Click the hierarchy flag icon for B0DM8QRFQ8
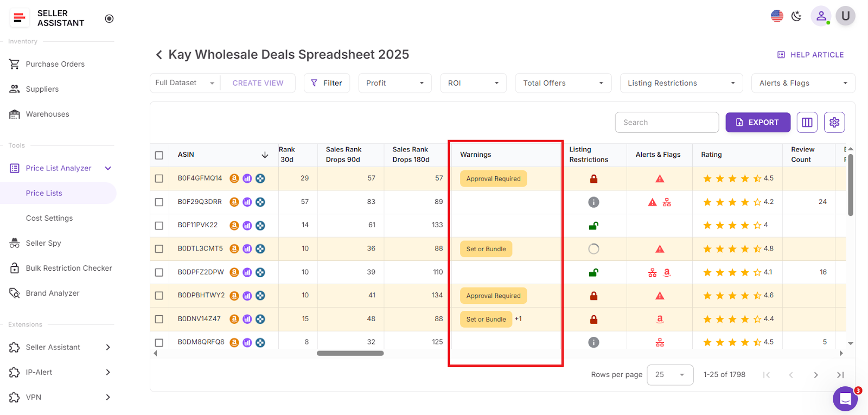The image size is (868, 415). (660, 343)
